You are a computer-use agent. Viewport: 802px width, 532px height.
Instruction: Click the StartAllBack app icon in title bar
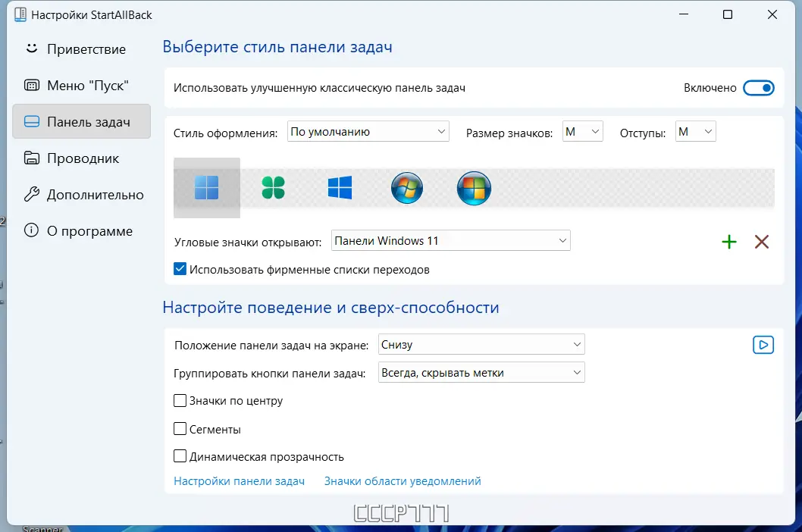pos(20,15)
